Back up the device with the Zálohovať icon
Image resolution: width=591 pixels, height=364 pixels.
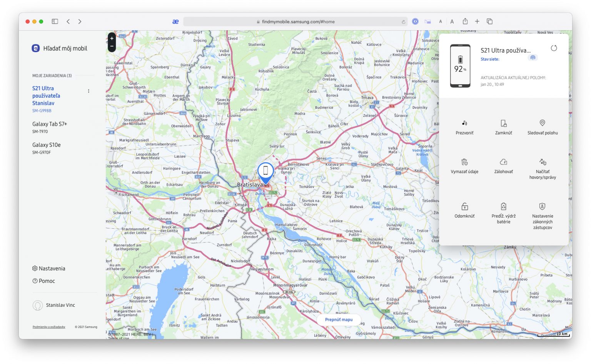(503, 162)
